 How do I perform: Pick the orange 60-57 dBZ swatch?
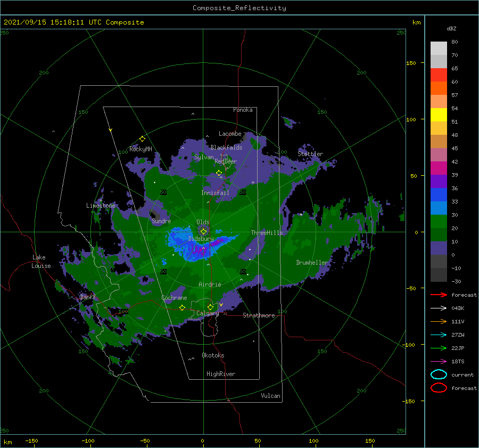tap(439, 88)
